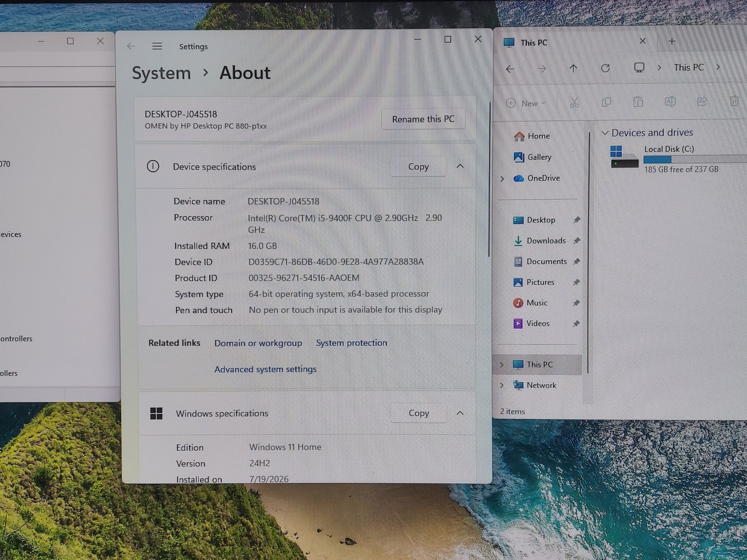Viewport: 747px width, 560px height.
Task: Expand the OneDrive tree node
Action: [x=502, y=179]
